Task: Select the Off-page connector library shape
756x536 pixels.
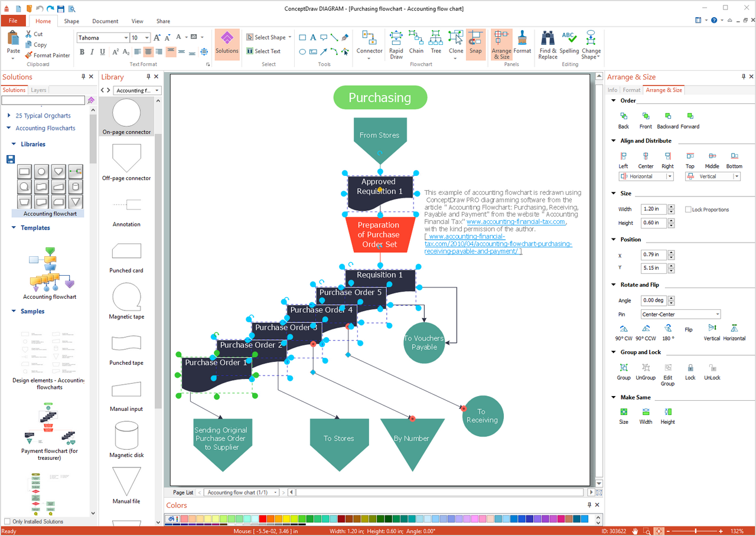Action: [126, 163]
